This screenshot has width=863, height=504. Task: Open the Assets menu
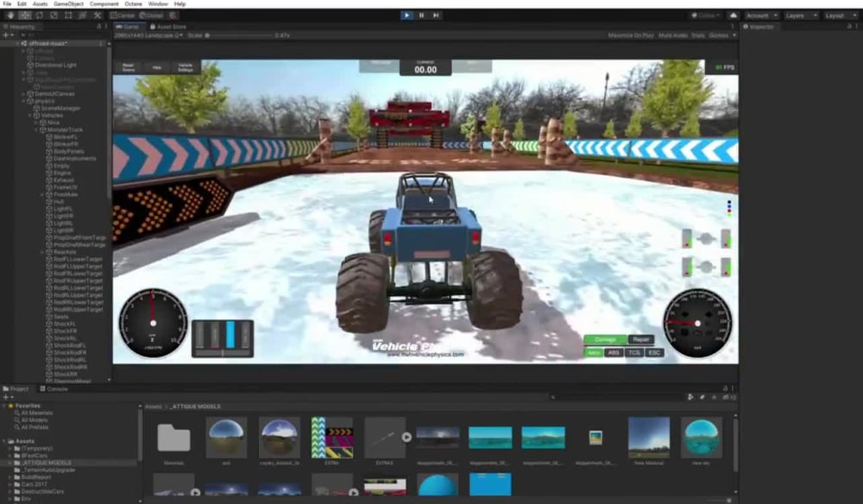(41, 3)
